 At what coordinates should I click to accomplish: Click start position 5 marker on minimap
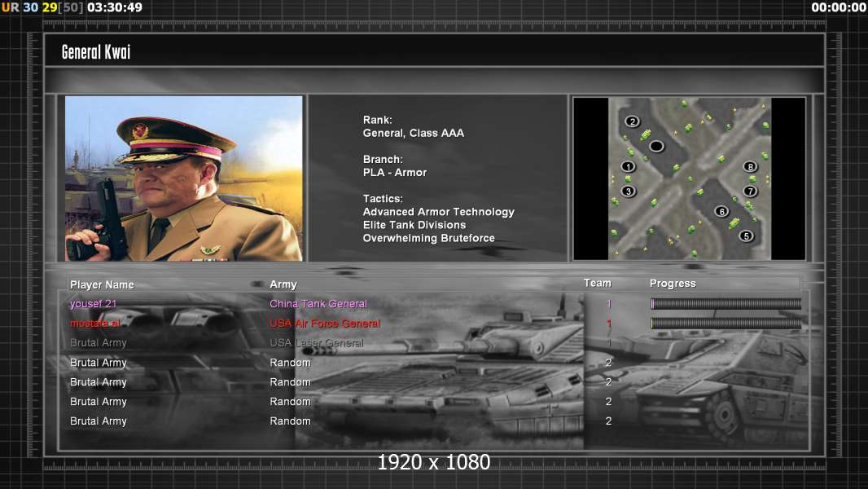(x=746, y=236)
